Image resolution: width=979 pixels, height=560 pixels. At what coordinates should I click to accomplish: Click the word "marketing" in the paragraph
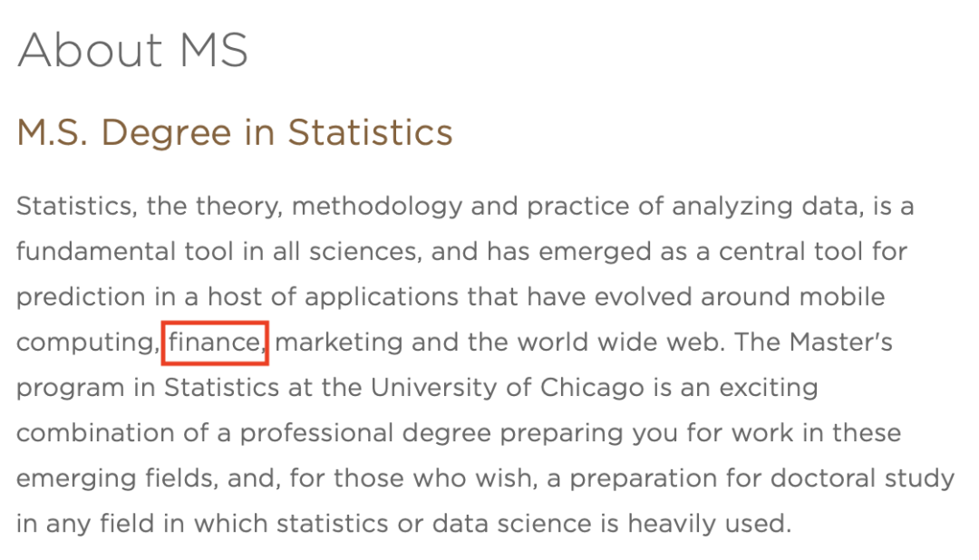339,343
